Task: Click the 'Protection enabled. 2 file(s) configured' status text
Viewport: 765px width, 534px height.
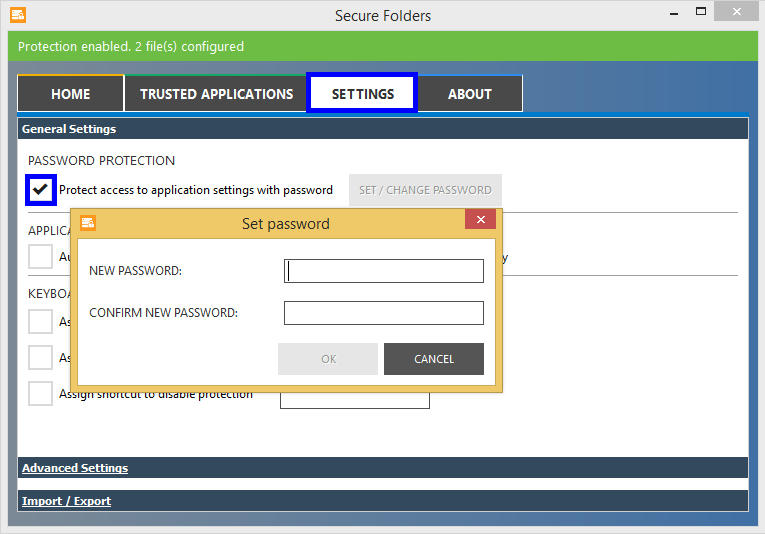Action: click(131, 46)
